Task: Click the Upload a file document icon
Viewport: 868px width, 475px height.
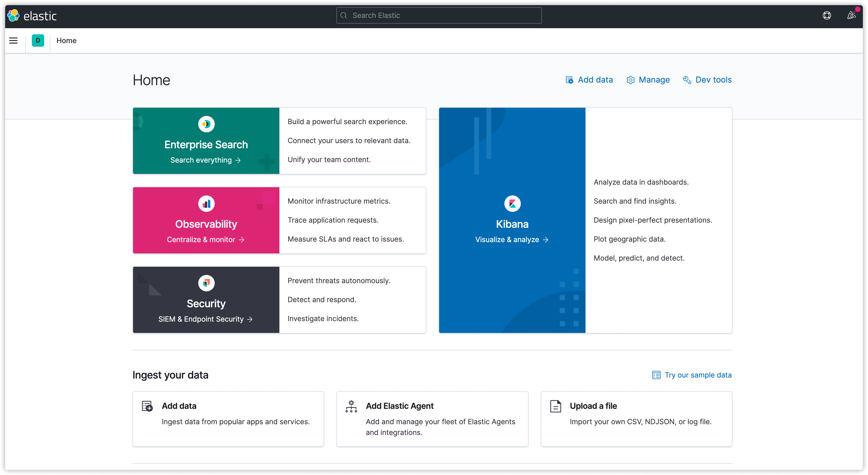Action: coord(555,406)
